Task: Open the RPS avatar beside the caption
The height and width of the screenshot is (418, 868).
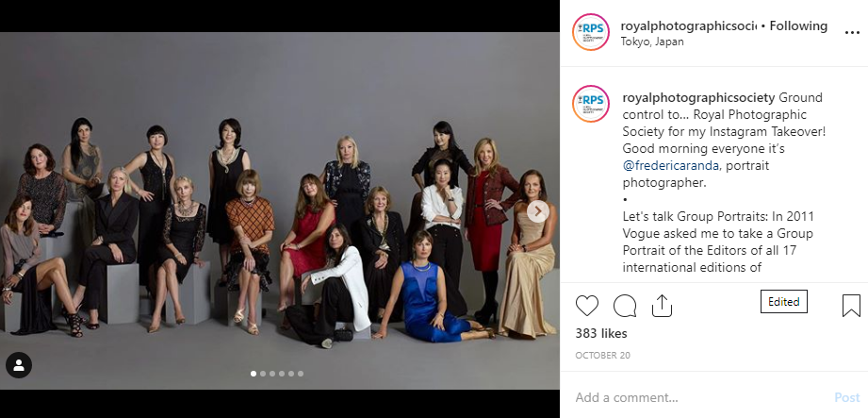Action: click(591, 104)
